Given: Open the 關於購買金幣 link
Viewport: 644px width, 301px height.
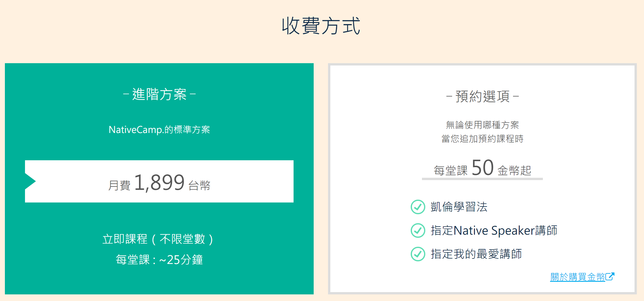Looking at the screenshot, I should point(577,277).
